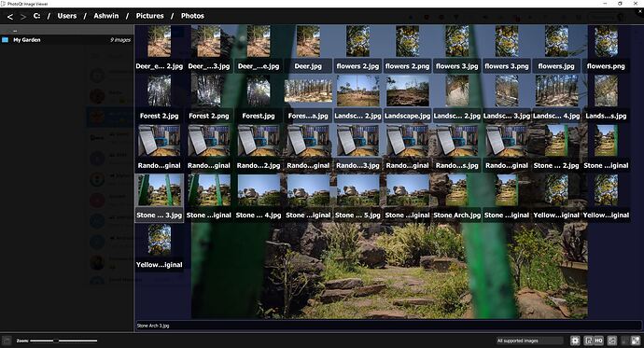
Task: Open Stone ... 4.jpg thumbnail
Action: coord(259,198)
